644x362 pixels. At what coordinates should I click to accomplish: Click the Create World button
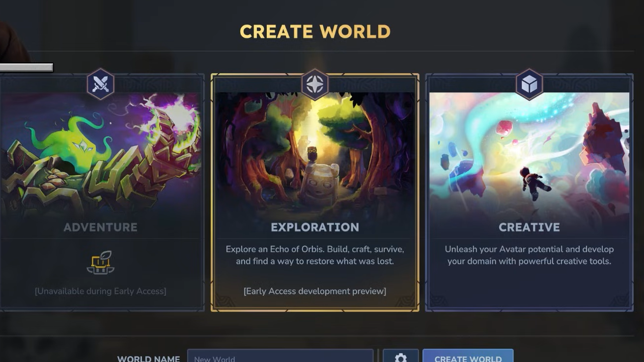468,356
